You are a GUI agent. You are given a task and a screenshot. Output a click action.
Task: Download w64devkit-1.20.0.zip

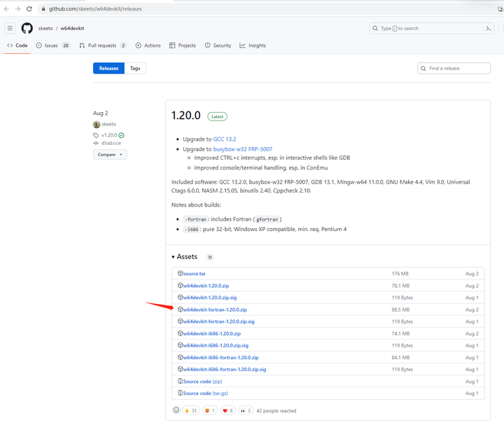coord(206,286)
